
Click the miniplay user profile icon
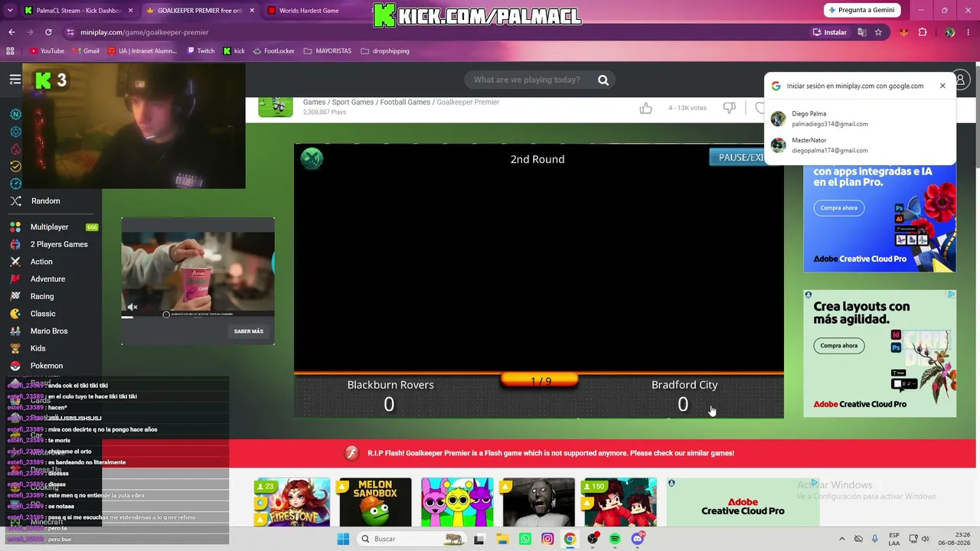pyautogui.click(x=960, y=80)
